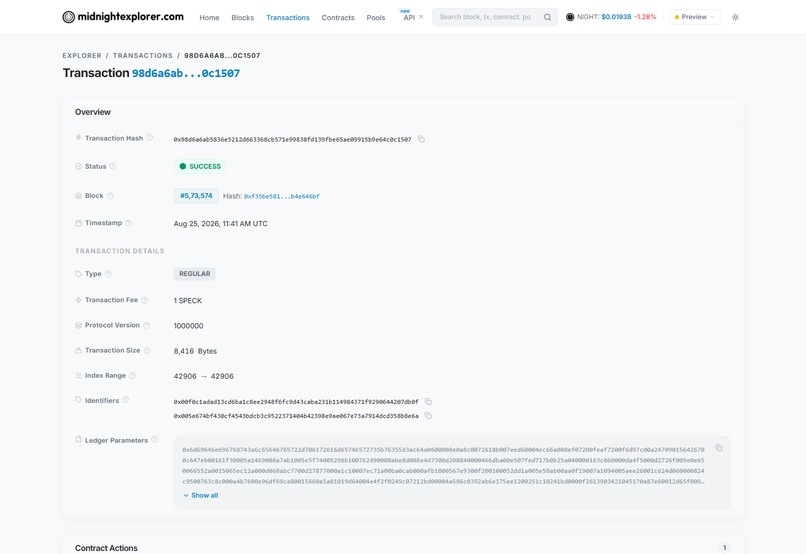Show help tooltip for Ledger Parameters
Image resolution: width=806 pixels, height=554 pixels.
[x=154, y=440]
